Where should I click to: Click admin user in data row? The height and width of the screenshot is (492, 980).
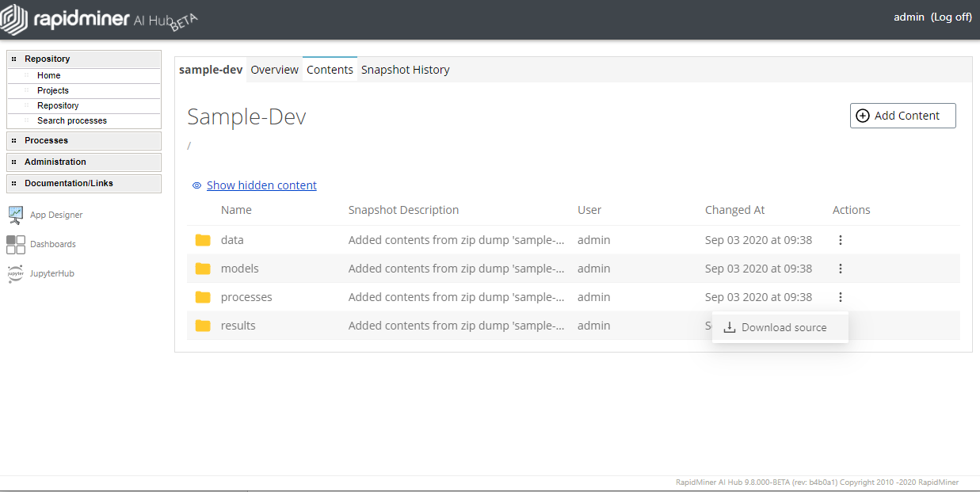pyautogui.click(x=593, y=240)
